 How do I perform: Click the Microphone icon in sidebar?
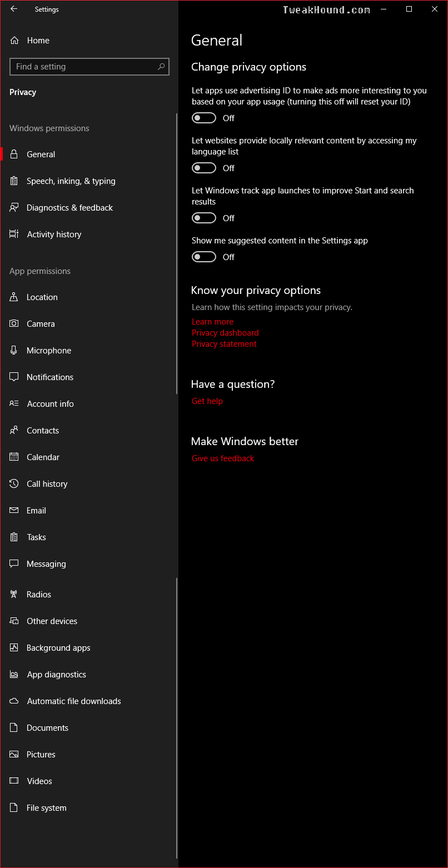tap(14, 350)
